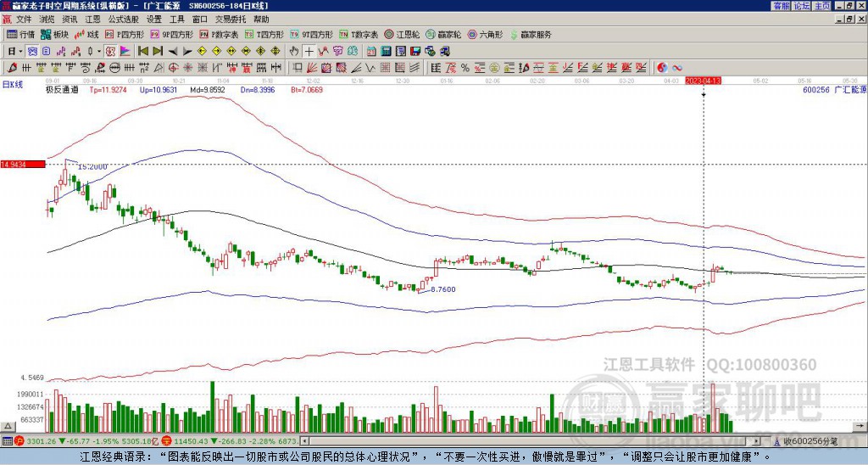Click the horizontal scrollbar right arrow
Viewport: 868px width, 465px height.
pyautogui.click(x=757, y=441)
